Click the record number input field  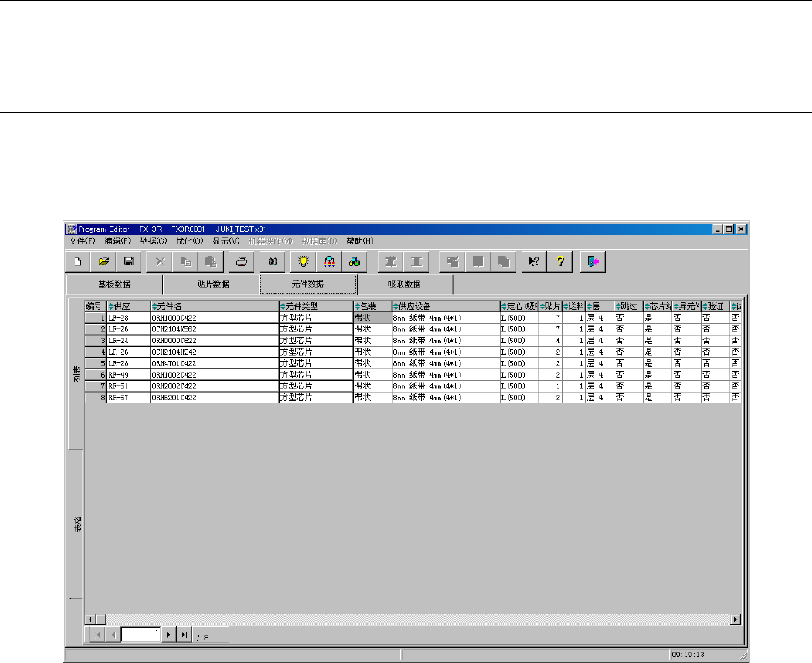point(141,635)
